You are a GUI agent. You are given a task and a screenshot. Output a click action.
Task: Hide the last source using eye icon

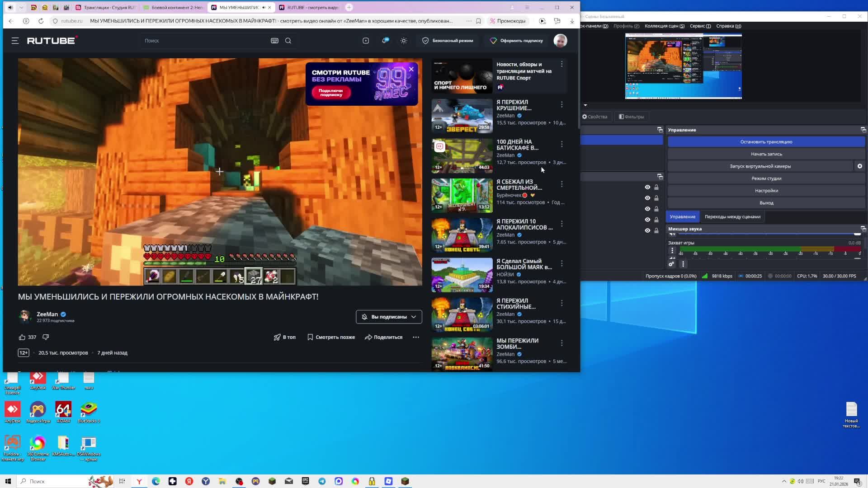pos(647,230)
